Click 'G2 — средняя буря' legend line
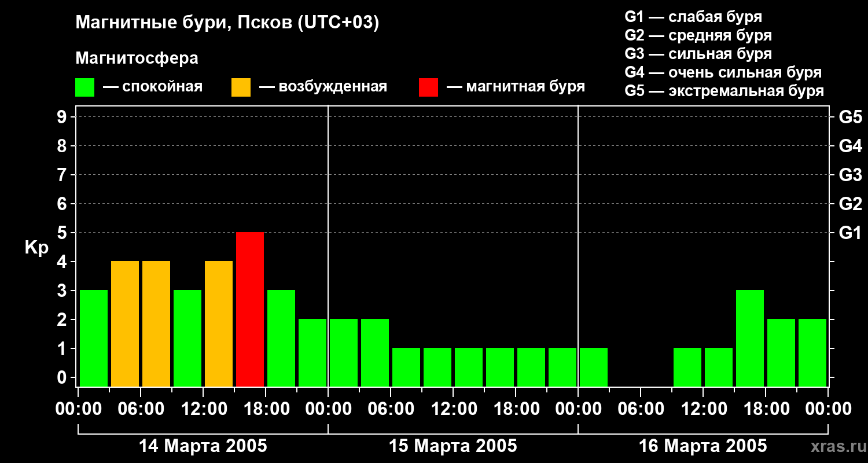Viewport: 868px width, 463px height. 698,35
